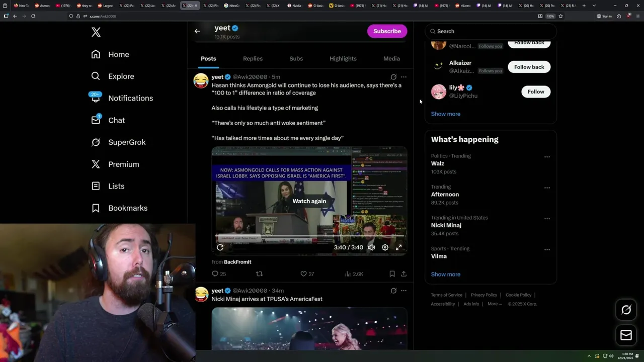The image size is (644, 362).
Task: Click the yeet profile avatar on the Hasan post
Action: [201, 80]
